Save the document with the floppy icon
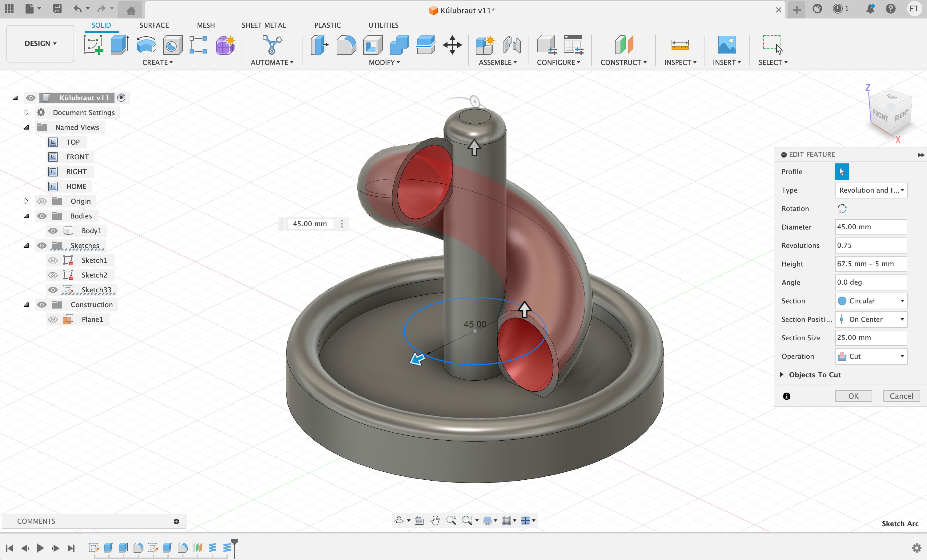Viewport: 927px width, 560px height. 57,9
